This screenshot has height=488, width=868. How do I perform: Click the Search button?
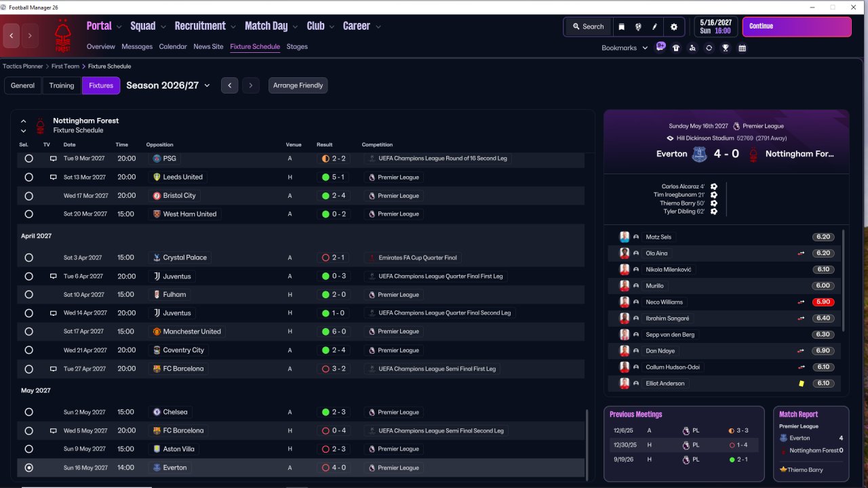click(588, 27)
